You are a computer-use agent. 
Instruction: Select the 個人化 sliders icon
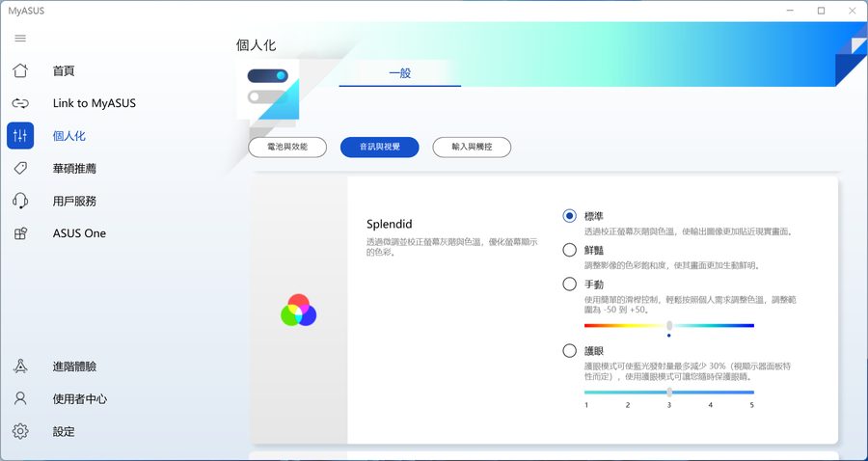click(x=20, y=136)
